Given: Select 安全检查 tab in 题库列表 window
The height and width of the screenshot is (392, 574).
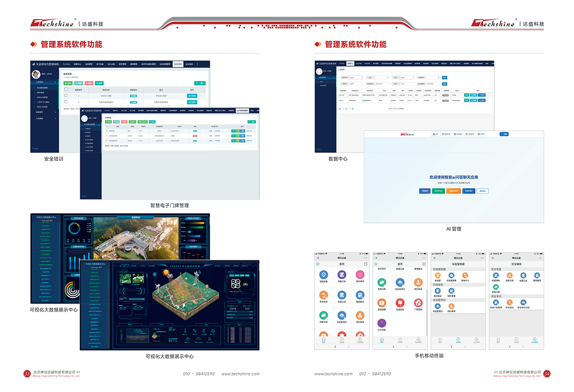Looking at the screenshot, I should (x=189, y=64).
